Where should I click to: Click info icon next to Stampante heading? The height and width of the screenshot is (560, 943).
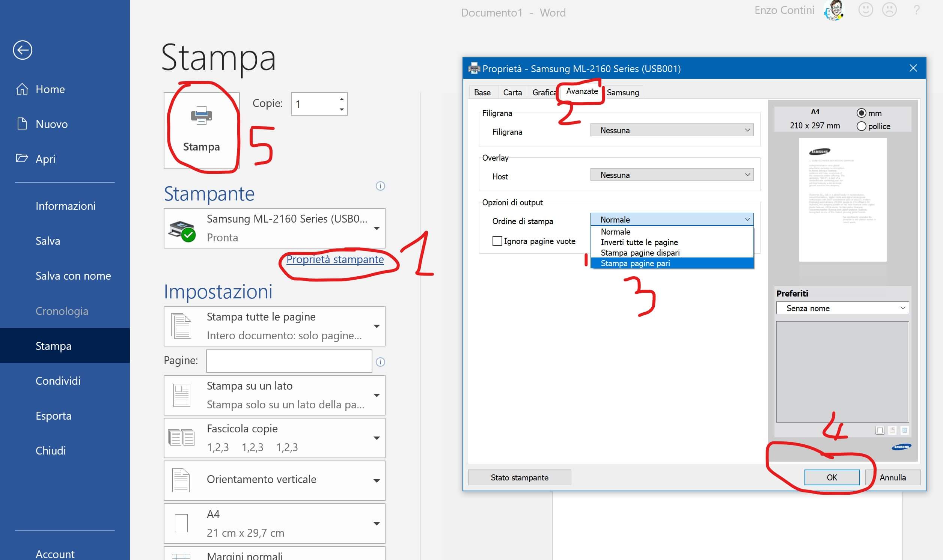tap(380, 186)
